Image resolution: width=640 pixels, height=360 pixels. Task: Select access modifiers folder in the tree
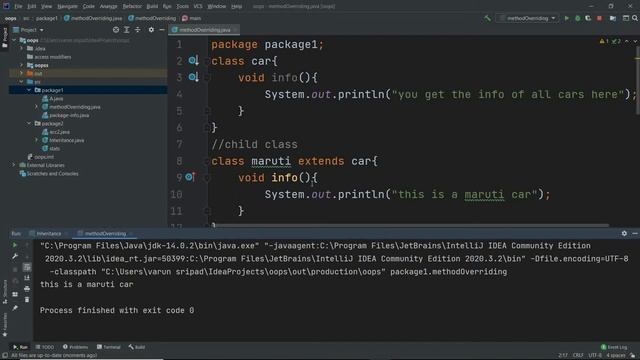49,57
